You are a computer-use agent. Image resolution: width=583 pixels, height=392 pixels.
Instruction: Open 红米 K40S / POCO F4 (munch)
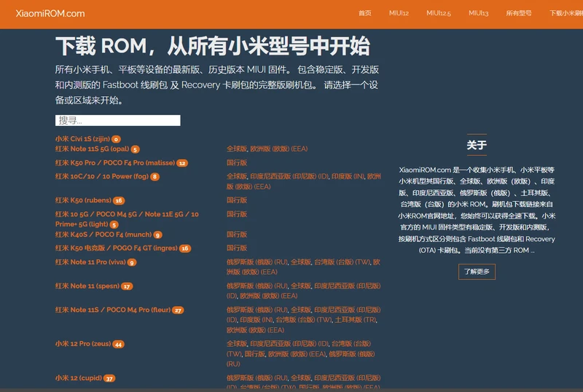[x=103, y=235]
